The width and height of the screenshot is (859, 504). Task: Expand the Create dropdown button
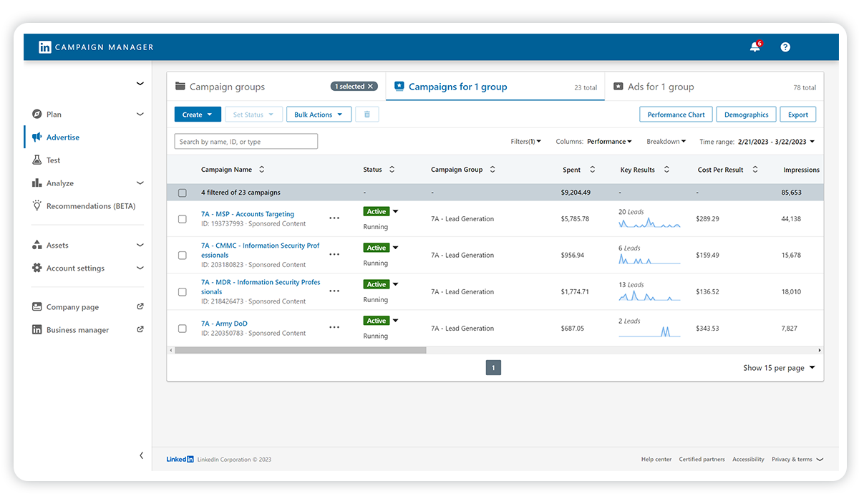[198, 115]
